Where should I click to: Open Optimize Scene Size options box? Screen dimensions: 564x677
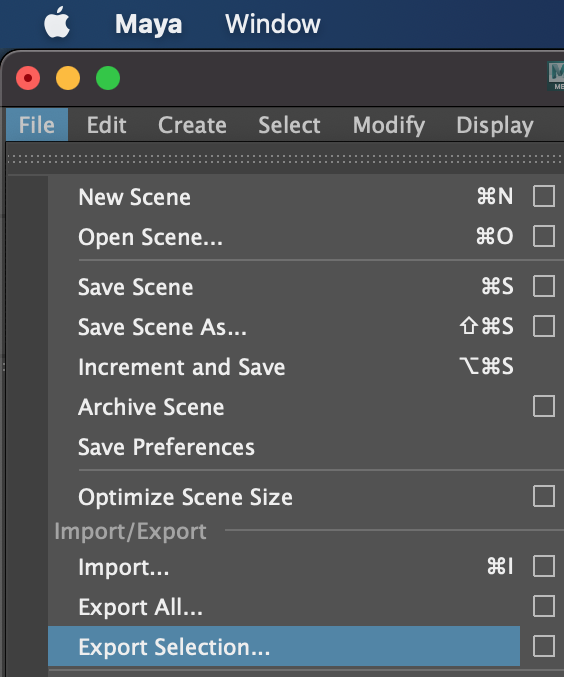point(544,496)
